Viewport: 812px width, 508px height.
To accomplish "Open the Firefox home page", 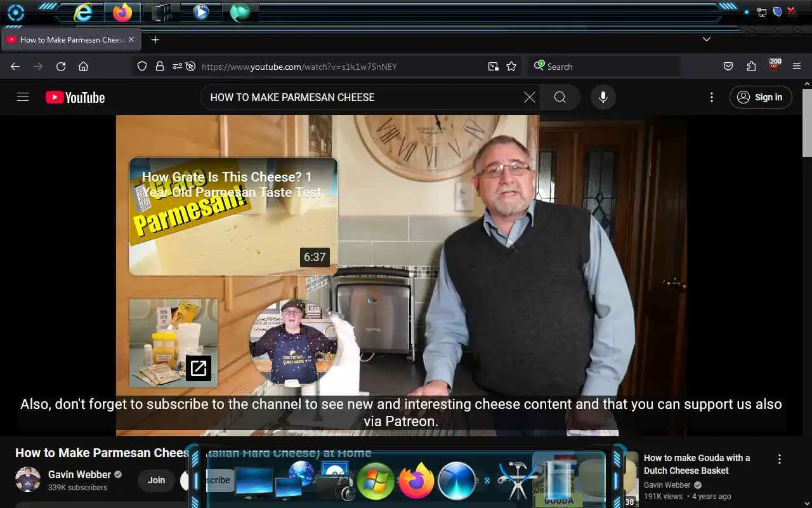I will click(x=83, y=66).
